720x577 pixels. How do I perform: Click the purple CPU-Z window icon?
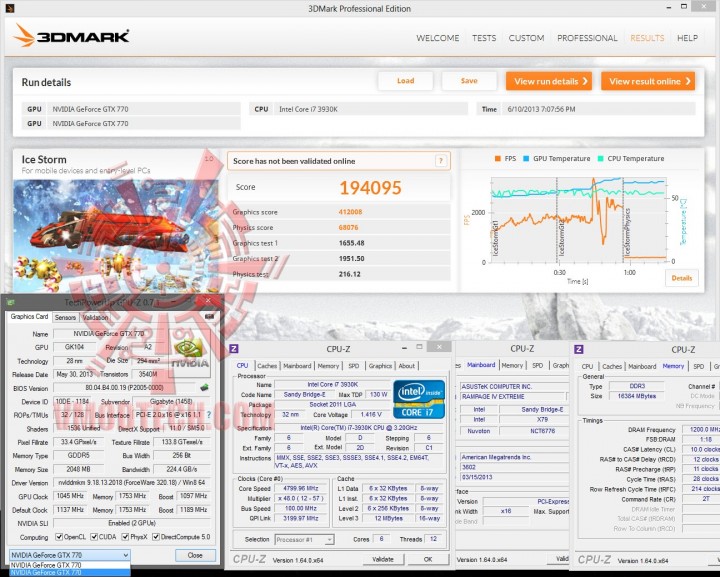pos(234,349)
